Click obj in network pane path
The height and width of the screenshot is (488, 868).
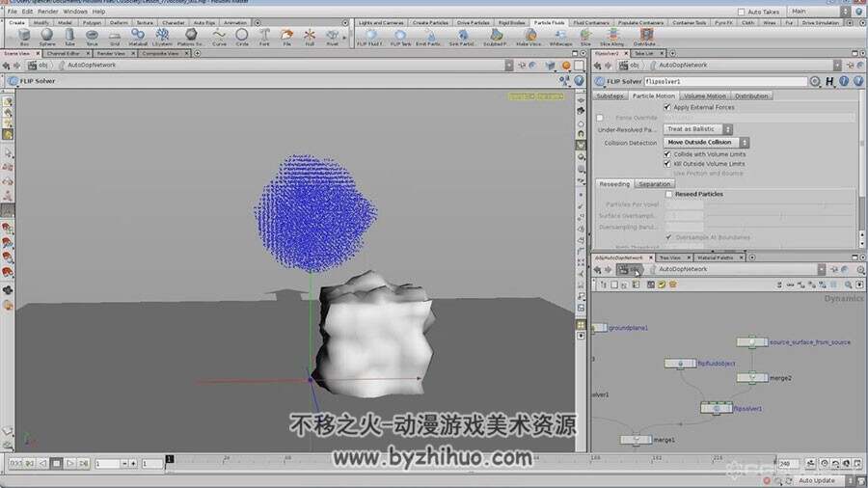[630, 269]
